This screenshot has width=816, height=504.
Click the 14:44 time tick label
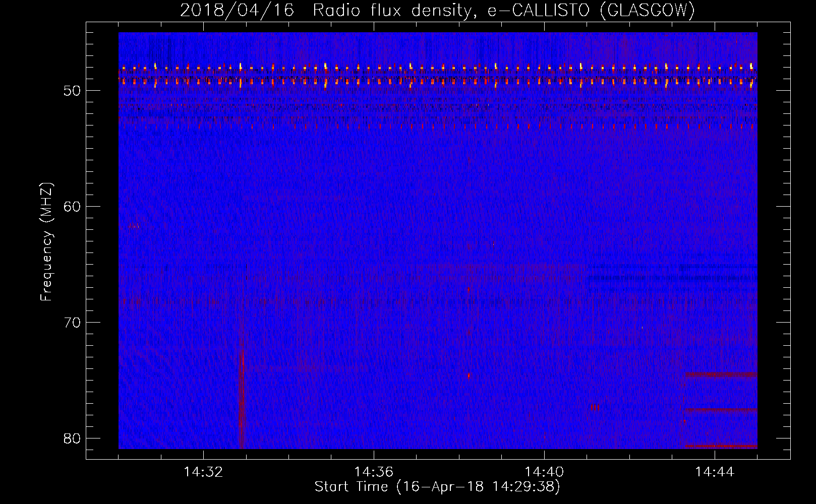click(x=715, y=472)
